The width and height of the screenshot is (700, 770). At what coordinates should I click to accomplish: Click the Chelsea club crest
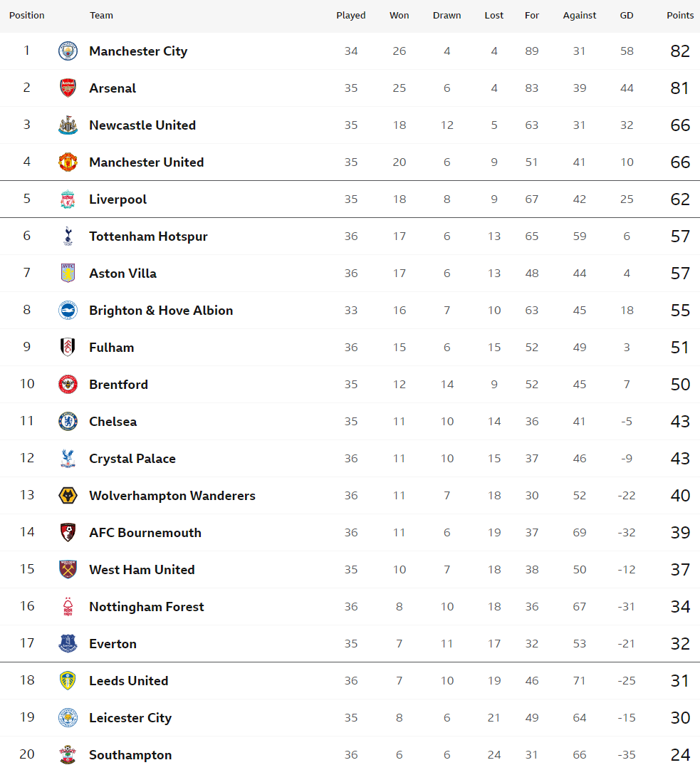68,422
